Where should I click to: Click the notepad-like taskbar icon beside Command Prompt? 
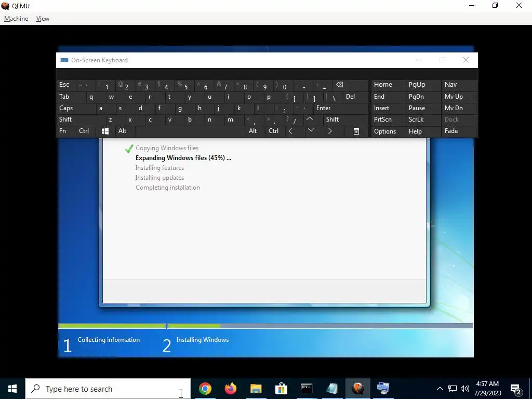(x=332, y=389)
